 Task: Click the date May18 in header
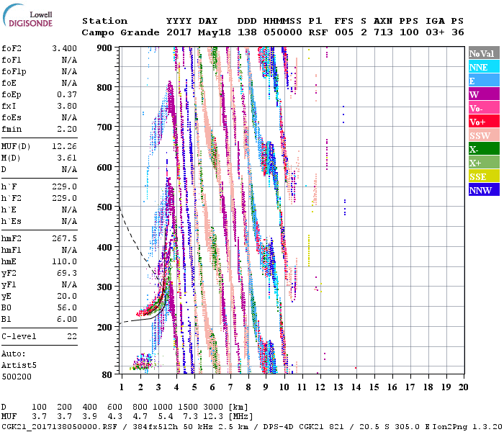[x=214, y=32]
